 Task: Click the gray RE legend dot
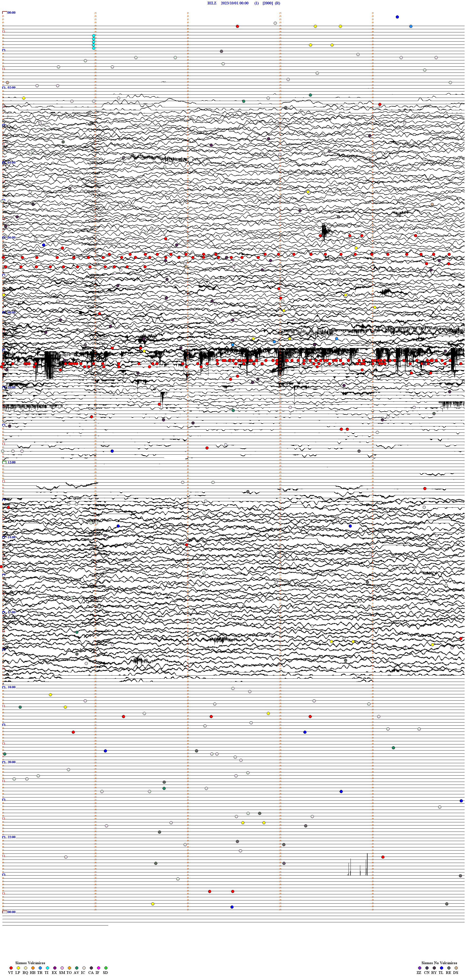pyautogui.click(x=449, y=968)
